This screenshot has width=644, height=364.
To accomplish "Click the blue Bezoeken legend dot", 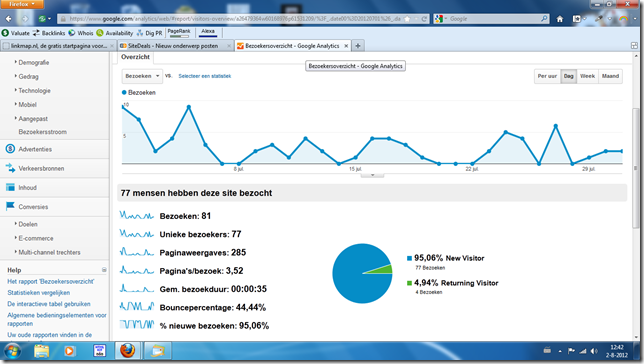I will point(124,93).
